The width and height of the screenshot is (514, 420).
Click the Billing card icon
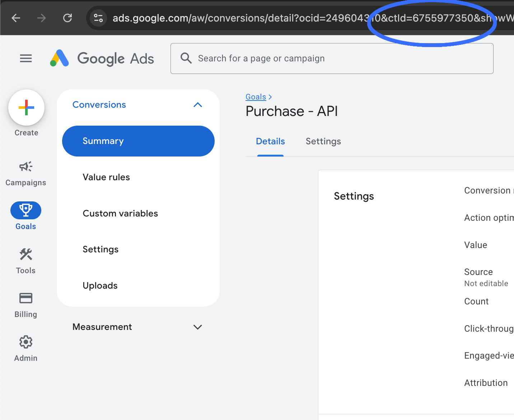25,298
